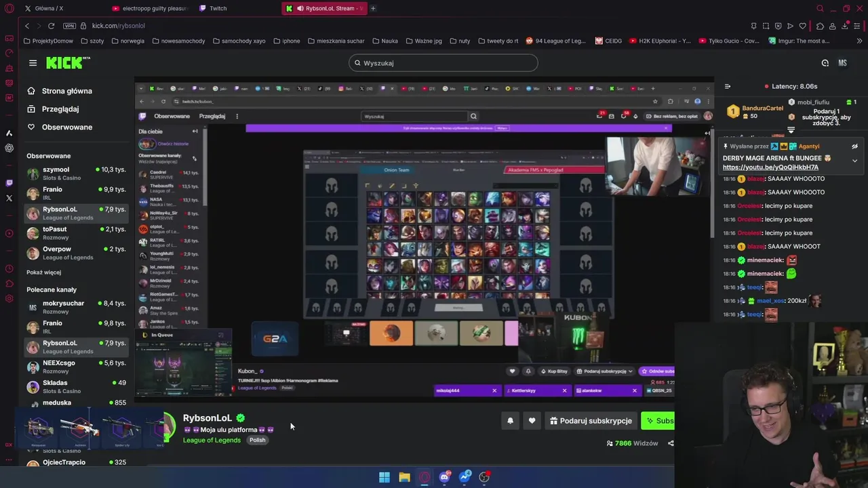Viewport: 868px width, 488px height.
Task: Open Skladas recommended channel
Action: 76,386
